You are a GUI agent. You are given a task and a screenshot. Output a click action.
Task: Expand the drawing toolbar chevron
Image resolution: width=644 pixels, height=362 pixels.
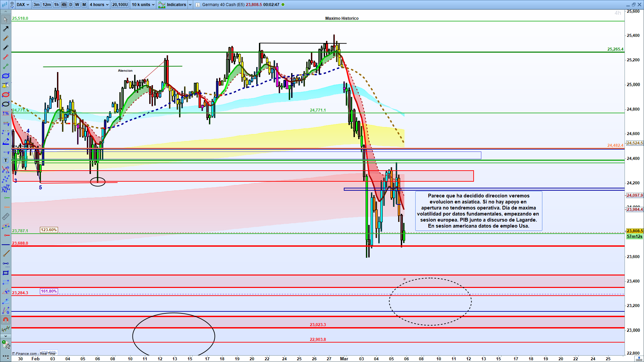[5, 336]
